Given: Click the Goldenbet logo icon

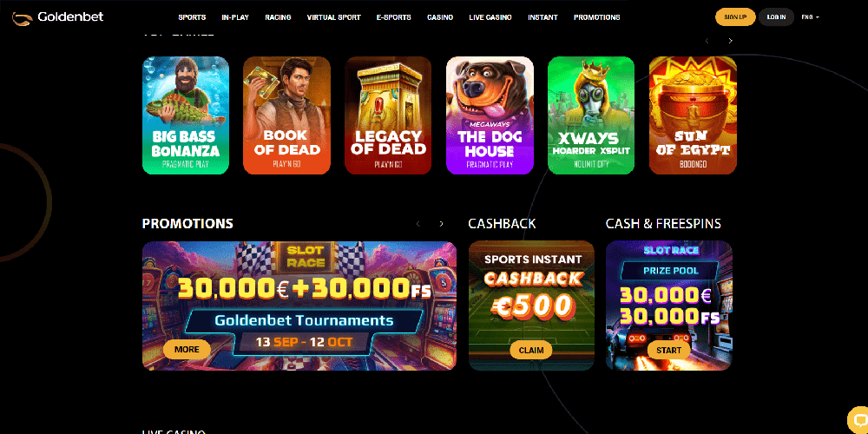Looking at the screenshot, I should pyautogui.click(x=23, y=18).
